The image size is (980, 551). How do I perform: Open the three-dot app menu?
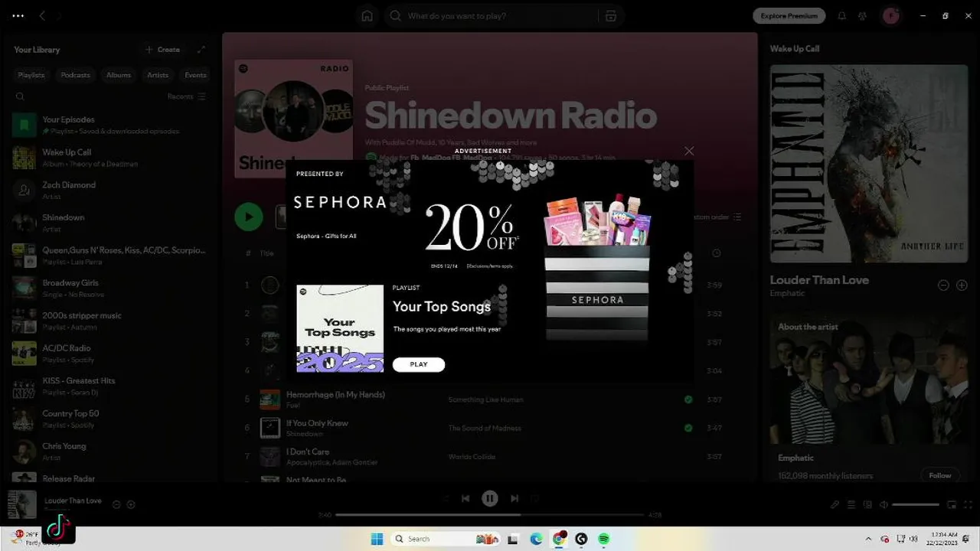pyautogui.click(x=18, y=16)
